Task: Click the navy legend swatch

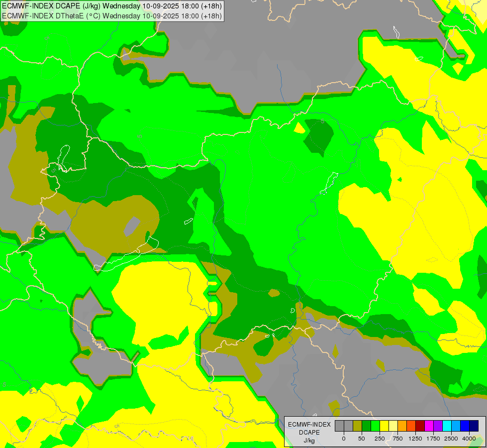Action: tap(474, 426)
